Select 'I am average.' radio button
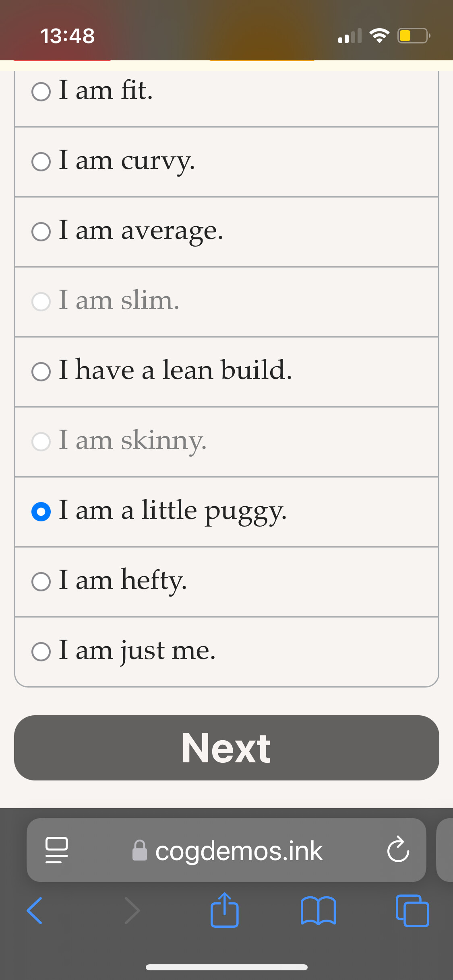The image size is (453, 980). click(41, 232)
